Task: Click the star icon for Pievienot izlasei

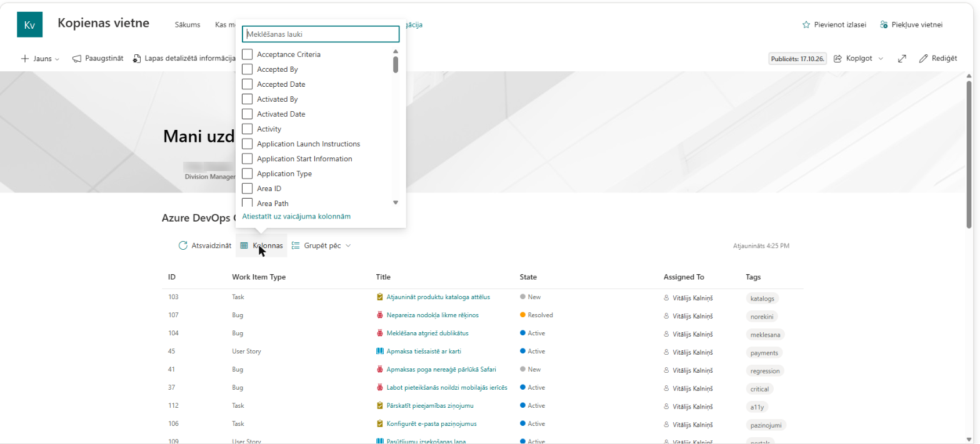Action: pyautogui.click(x=806, y=25)
